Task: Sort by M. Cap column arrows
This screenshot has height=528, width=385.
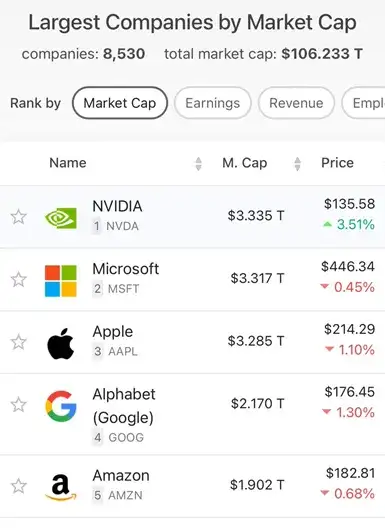Action: (297, 164)
